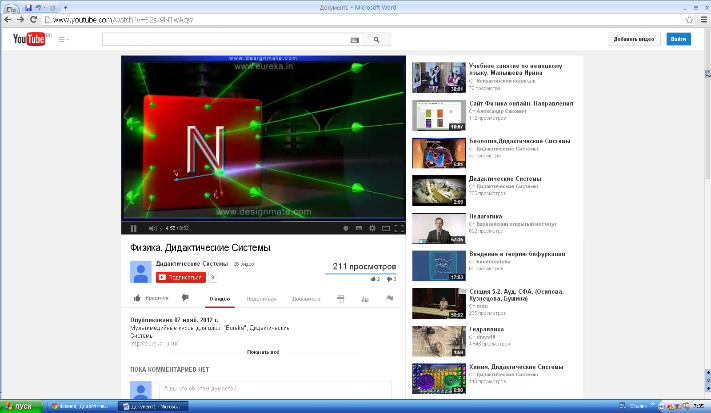This screenshot has width=711, height=413.
Task: Toggle video subtitles icon in player
Action: pos(359,228)
